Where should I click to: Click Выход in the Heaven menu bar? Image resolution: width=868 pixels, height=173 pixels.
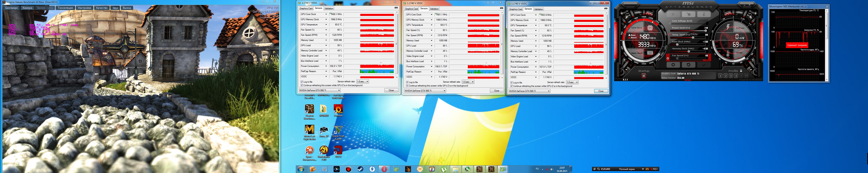[127, 8]
